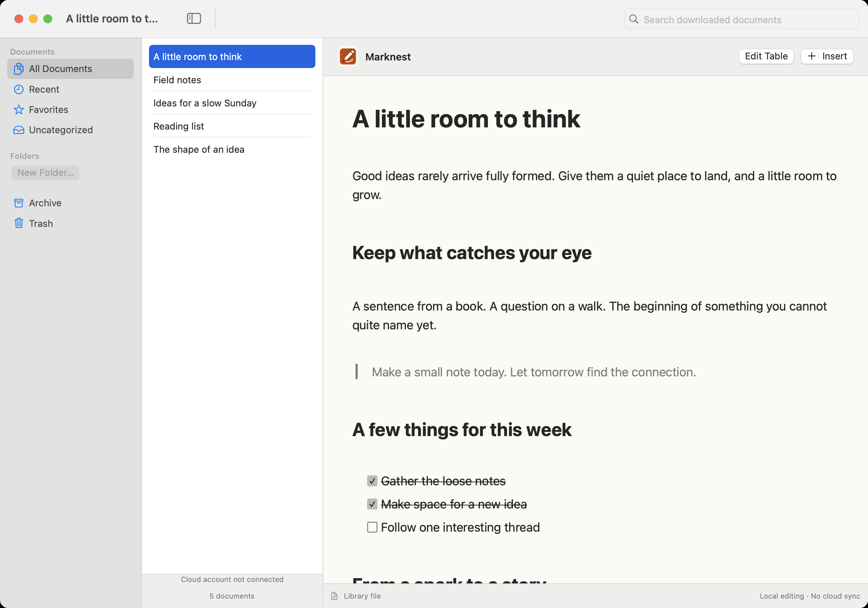Click the Make a small note blockquote
The image size is (868, 608).
[533, 372]
